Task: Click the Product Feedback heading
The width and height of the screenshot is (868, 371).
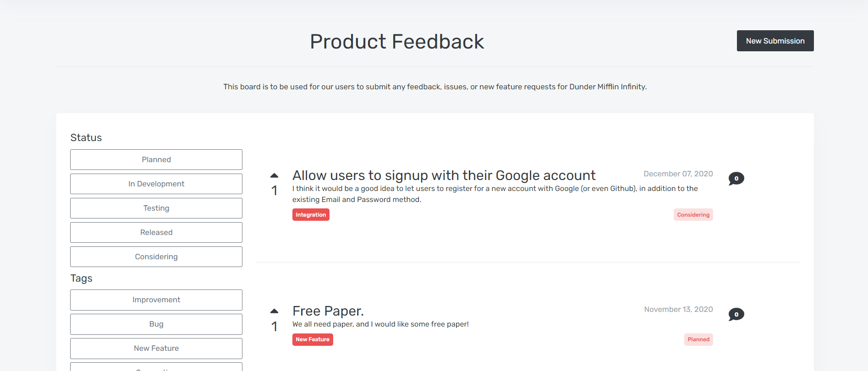Action: point(397,42)
